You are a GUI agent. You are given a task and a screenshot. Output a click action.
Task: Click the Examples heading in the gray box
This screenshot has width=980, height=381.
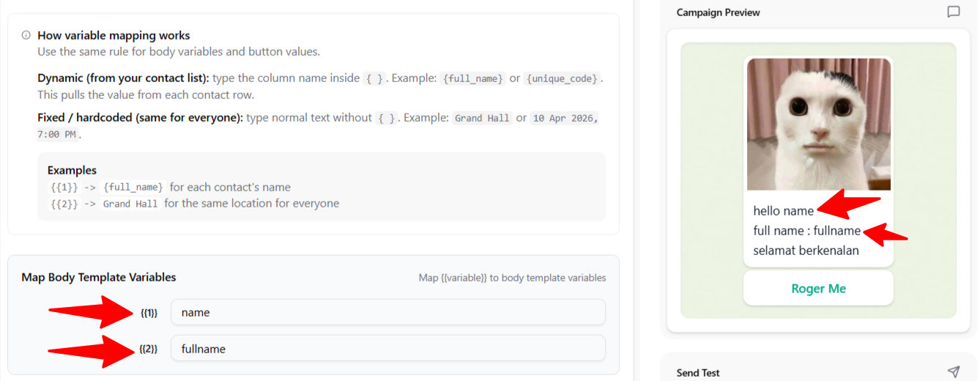point(72,170)
